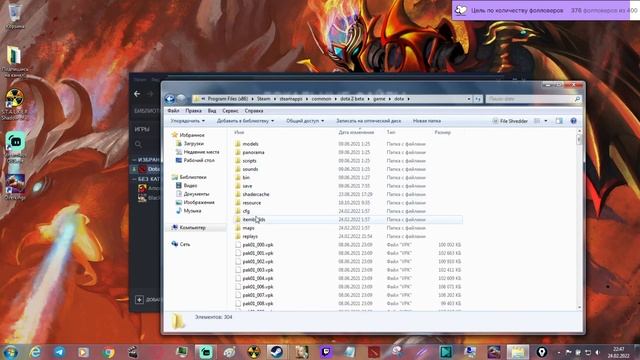The image size is (640, 360).
Task: Open the Правка menu
Action: tap(193, 111)
